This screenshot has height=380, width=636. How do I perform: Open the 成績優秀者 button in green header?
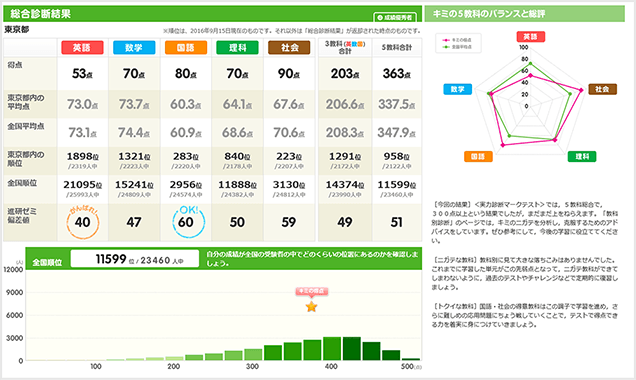[395, 17]
